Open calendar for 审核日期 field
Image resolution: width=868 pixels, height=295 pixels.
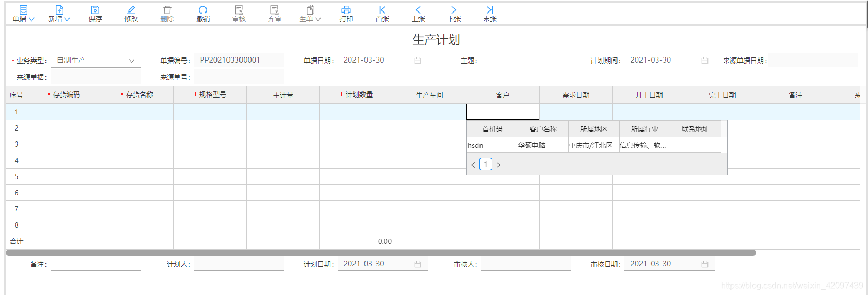705,264
